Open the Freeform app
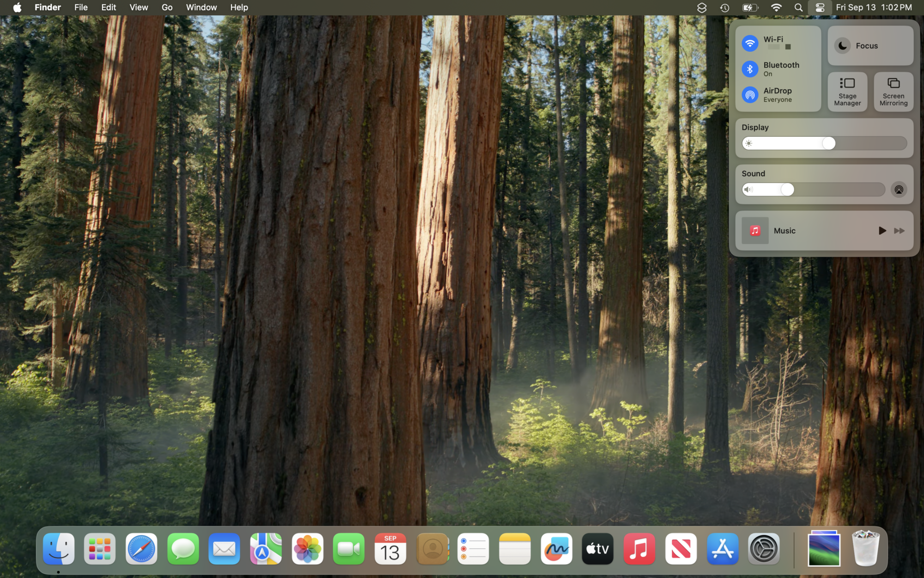This screenshot has height=578, width=924. click(556, 549)
